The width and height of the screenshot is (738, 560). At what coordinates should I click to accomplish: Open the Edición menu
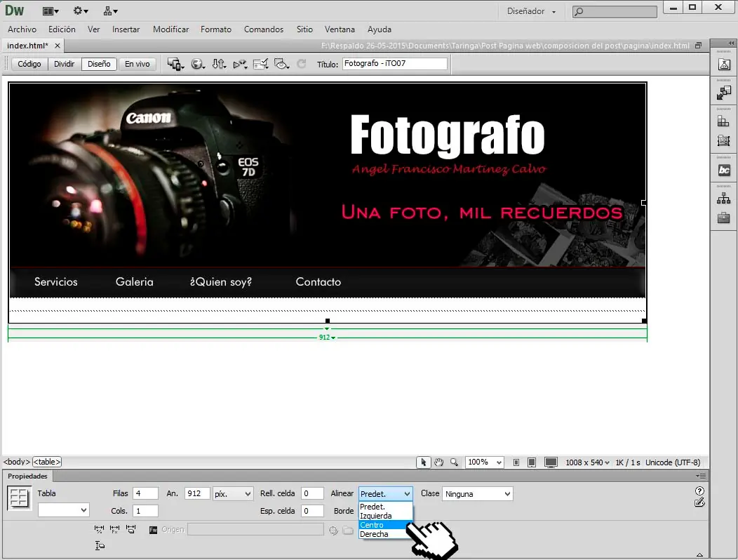(x=62, y=29)
